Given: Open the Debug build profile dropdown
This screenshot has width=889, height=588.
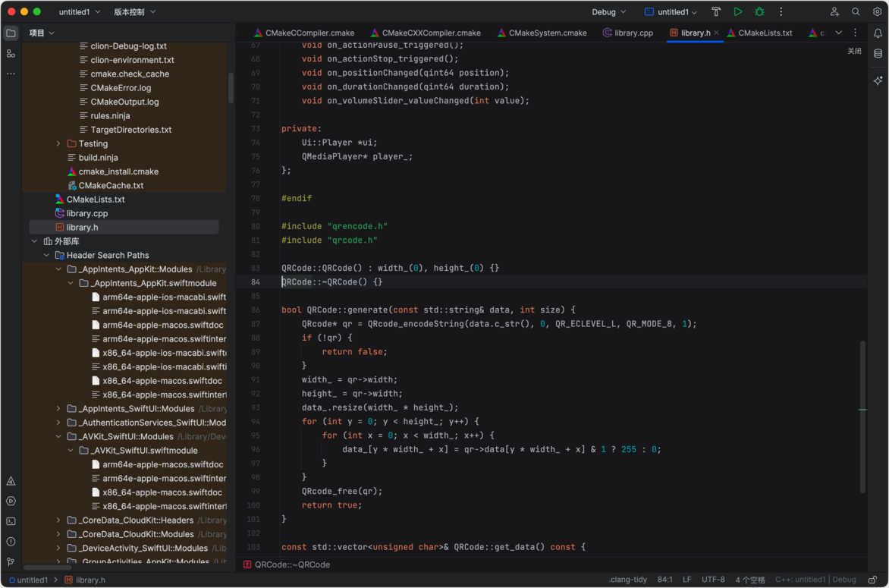Looking at the screenshot, I should [609, 12].
